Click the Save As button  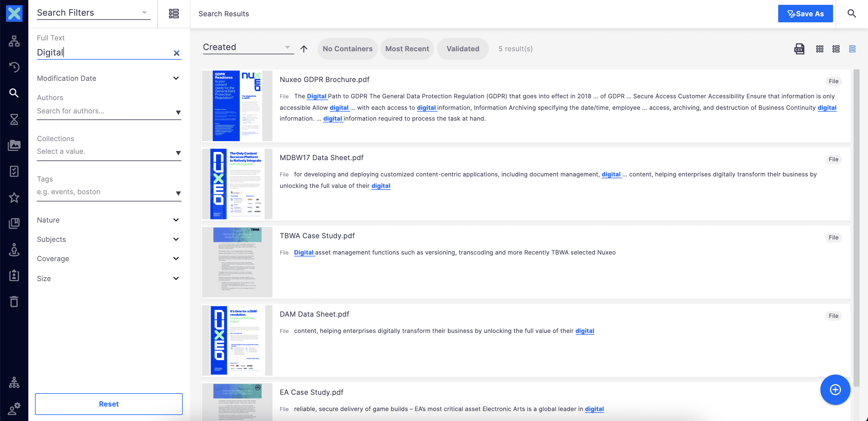click(805, 14)
